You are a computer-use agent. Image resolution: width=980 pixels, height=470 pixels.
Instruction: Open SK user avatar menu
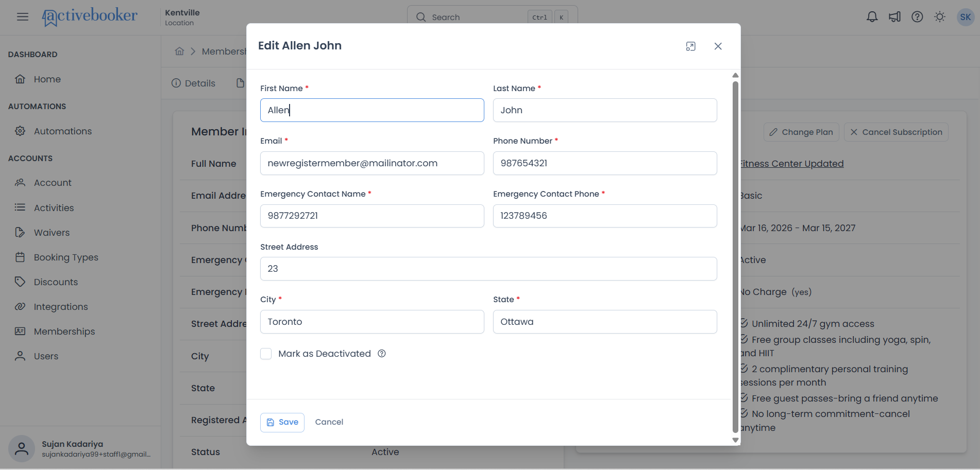(x=966, y=17)
